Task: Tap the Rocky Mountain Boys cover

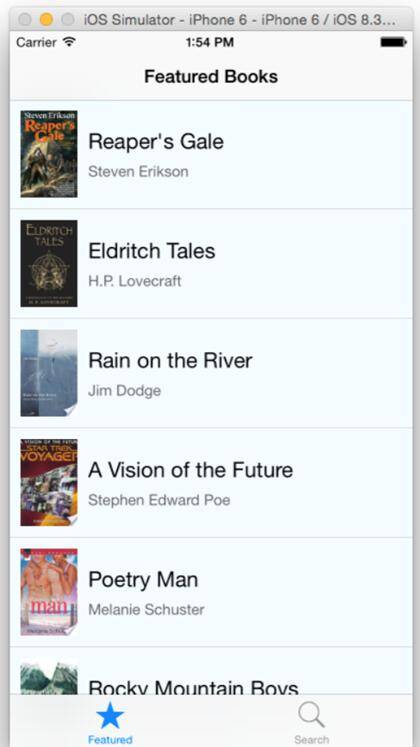Action: click(49, 676)
